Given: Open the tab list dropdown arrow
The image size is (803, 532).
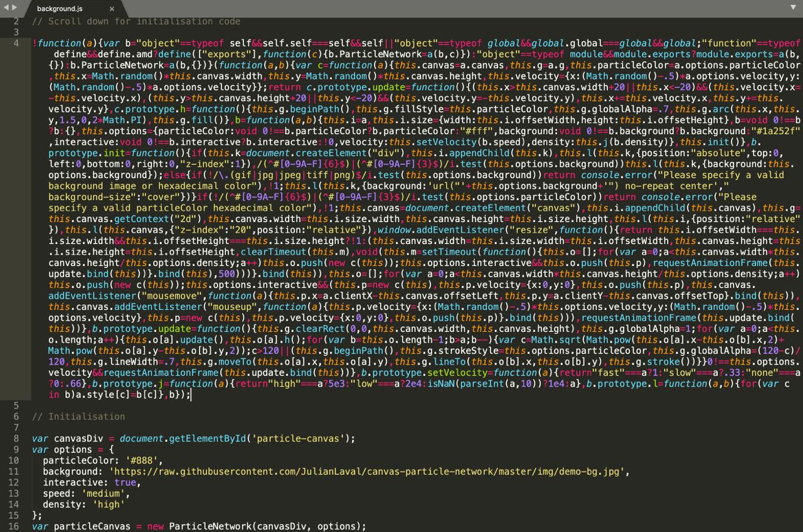Looking at the screenshot, I should (x=793, y=8).
